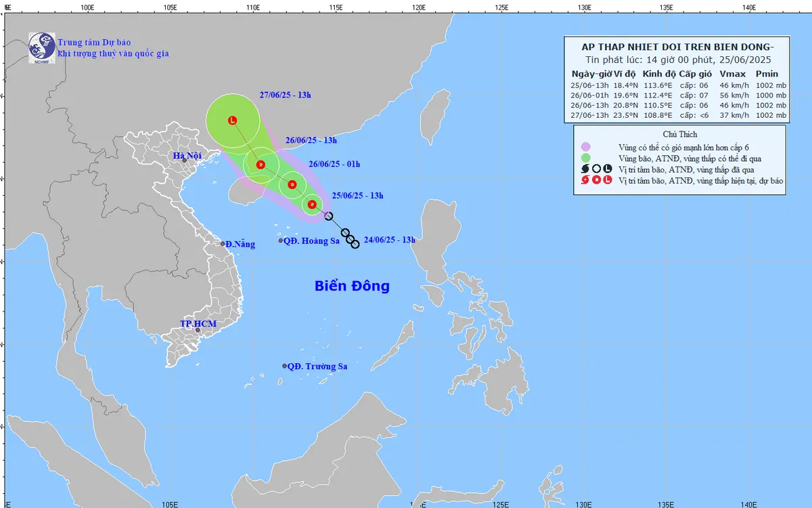This screenshot has width=812, height=508.
Task: Click the red storm marker for 26/06/25 - 13h
Action: (x=261, y=165)
